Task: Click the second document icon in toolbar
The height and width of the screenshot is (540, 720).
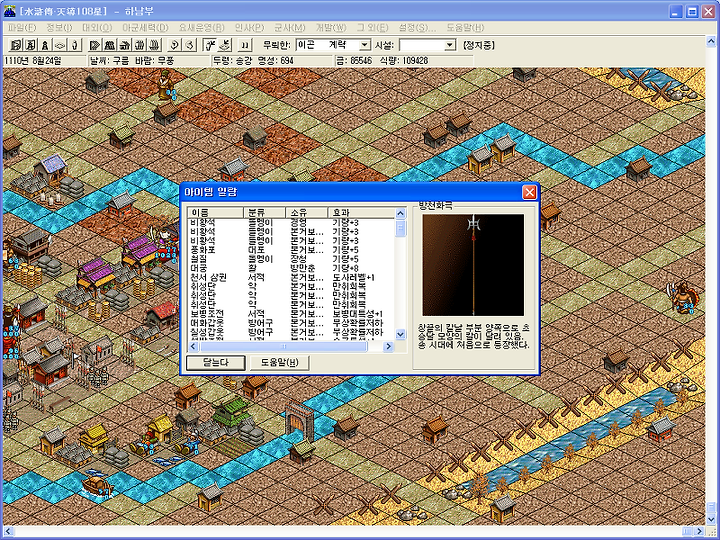Action: click(30, 45)
